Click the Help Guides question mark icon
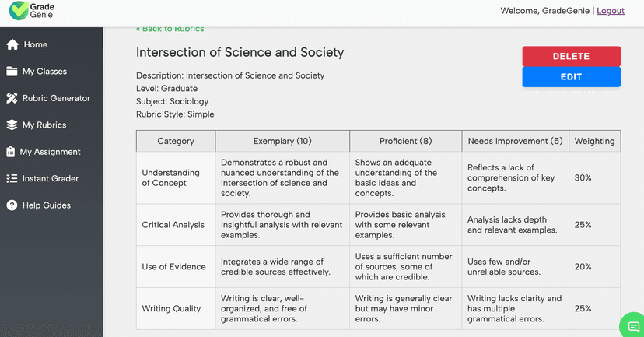Screen dimensions: 644x337 tap(12, 205)
